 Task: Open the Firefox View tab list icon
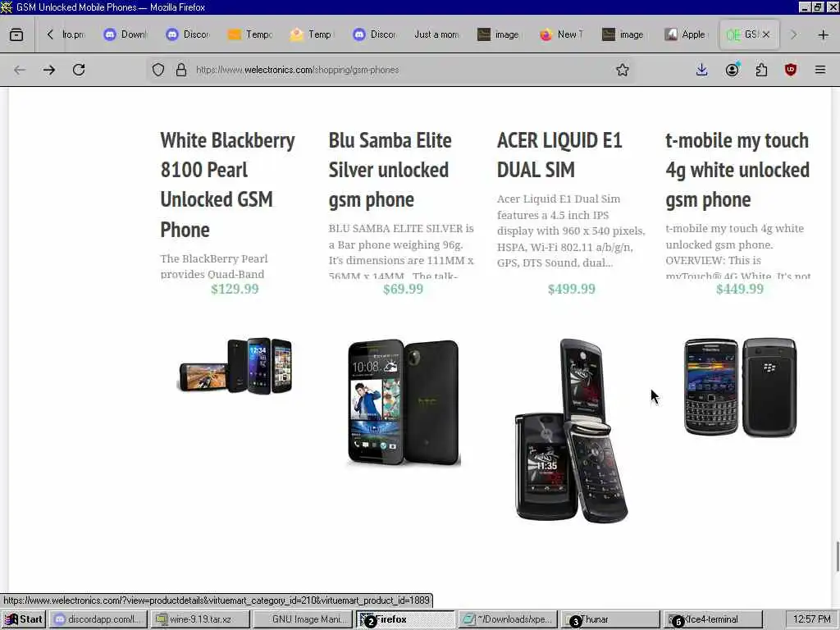coord(16,34)
